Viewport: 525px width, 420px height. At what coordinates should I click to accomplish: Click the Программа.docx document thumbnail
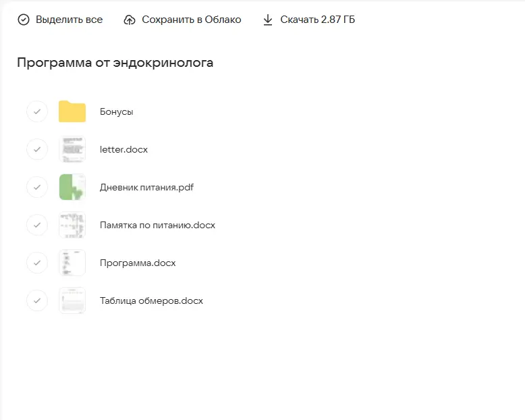(x=72, y=263)
